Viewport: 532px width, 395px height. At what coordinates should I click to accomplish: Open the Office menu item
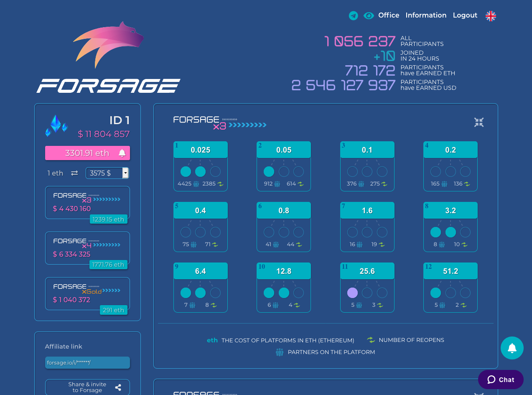(389, 15)
